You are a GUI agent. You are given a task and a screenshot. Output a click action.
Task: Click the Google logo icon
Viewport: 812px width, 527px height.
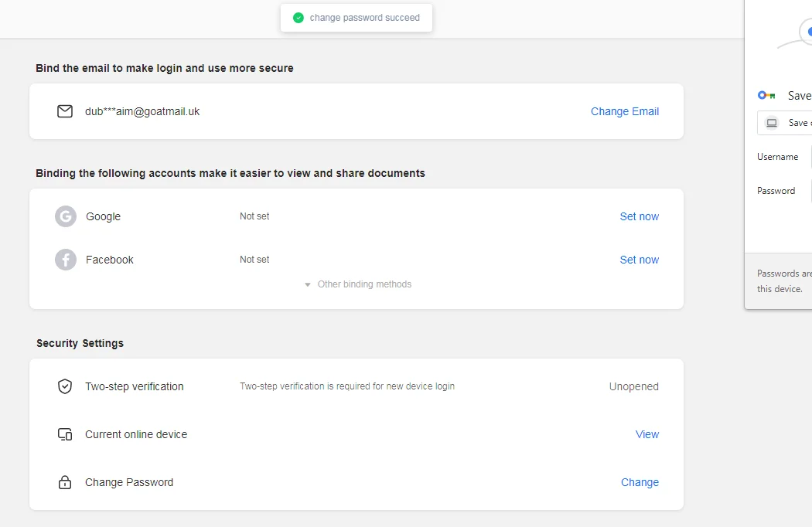point(66,216)
